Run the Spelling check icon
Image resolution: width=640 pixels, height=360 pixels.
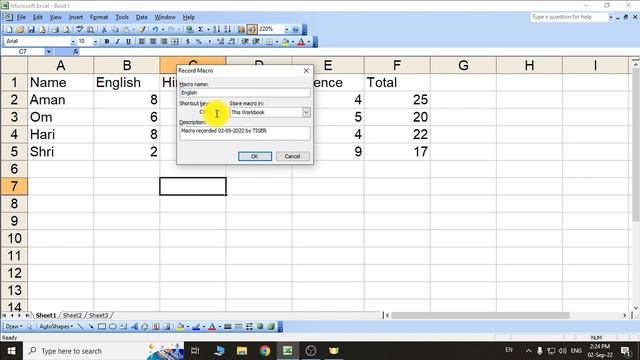click(79, 29)
